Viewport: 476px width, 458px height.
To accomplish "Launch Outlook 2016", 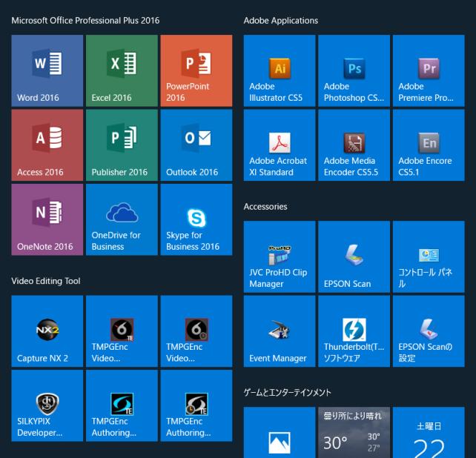I will (x=196, y=145).
